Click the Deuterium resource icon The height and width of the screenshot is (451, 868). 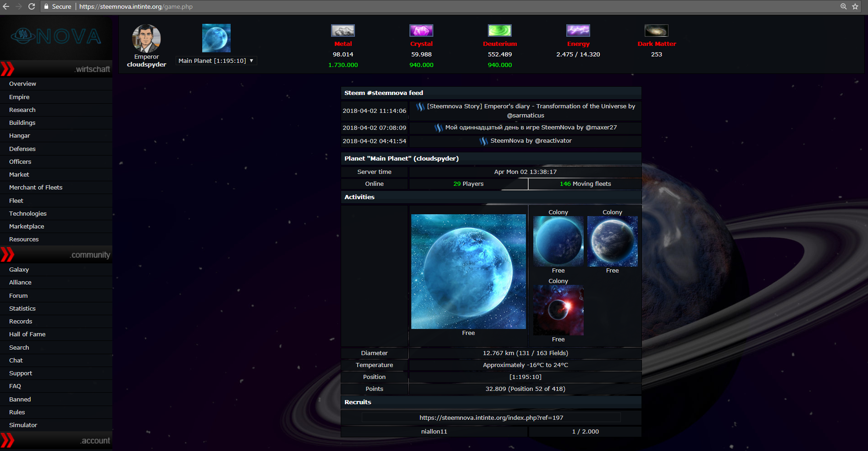click(500, 31)
